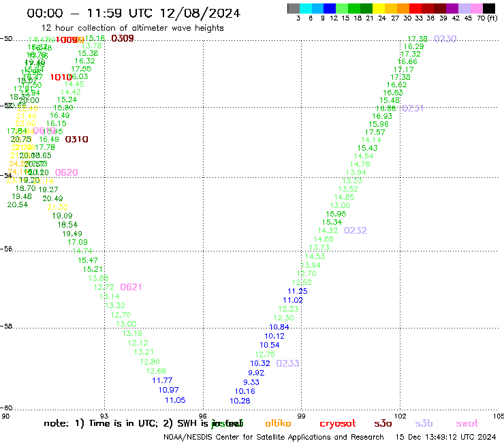This screenshot has height=443, width=504.
Task: Click the wave height value 15.43
Action: (368, 148)
